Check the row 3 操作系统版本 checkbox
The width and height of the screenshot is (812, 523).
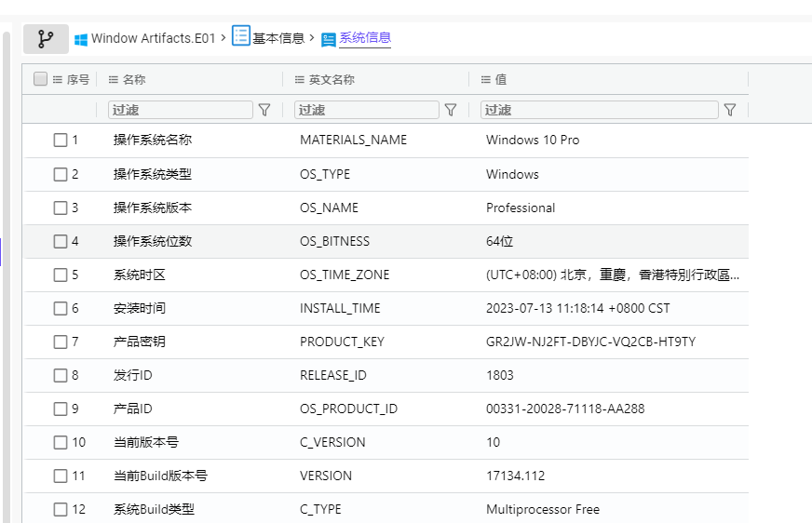coord(61,208)
